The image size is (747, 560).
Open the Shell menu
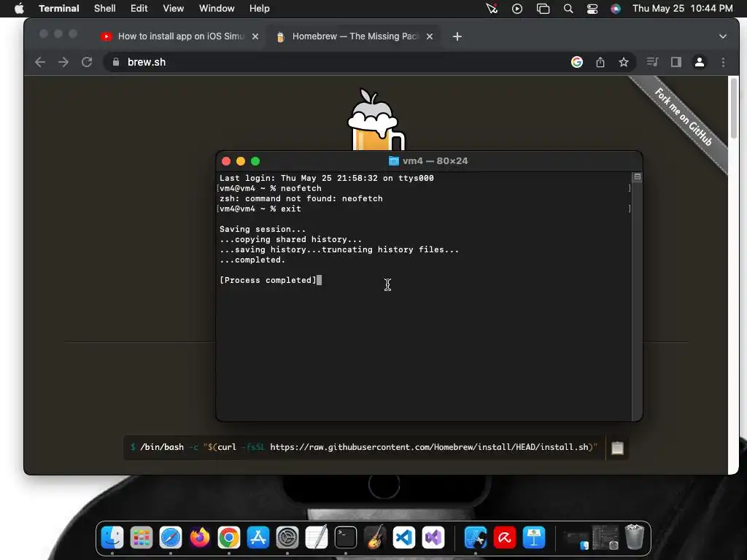click(x=105, y=9)
